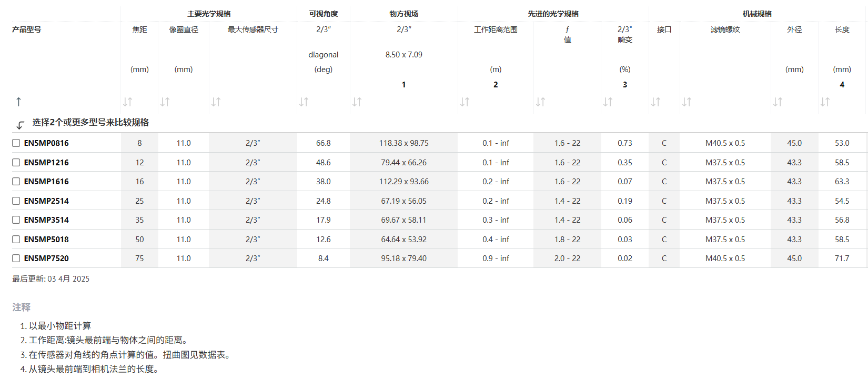Viewport: 868px width, 378px height.
Task: Open the EN5MP2514 product link
Action: (46, 201)
